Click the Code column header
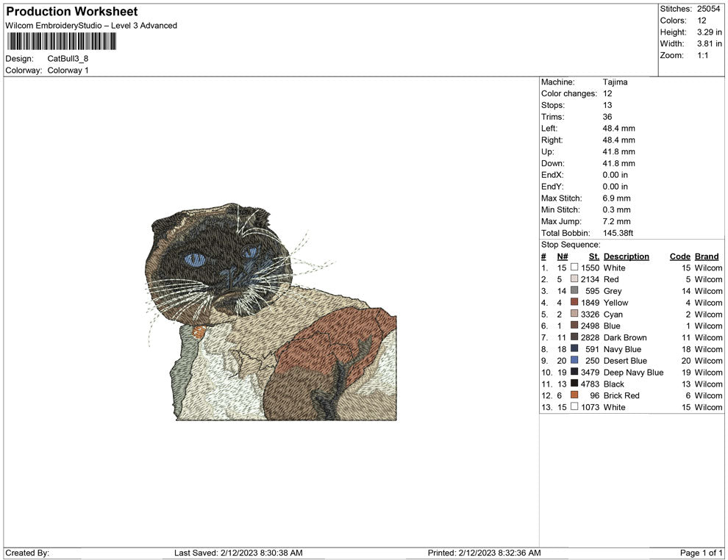This screenshot has height=560, width=728. [679, 256]
